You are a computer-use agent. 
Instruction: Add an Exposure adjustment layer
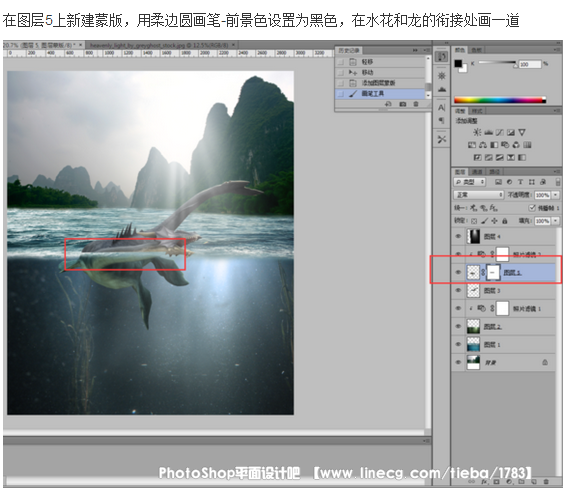point(511,132)
